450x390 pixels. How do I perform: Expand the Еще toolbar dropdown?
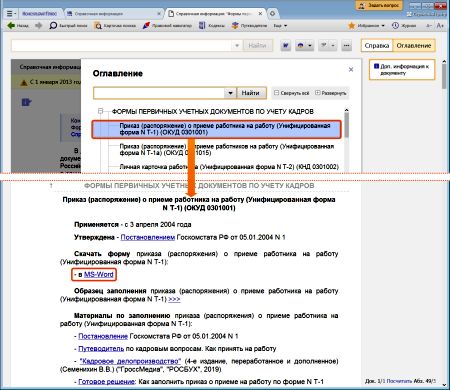click(x=280, y=25)
